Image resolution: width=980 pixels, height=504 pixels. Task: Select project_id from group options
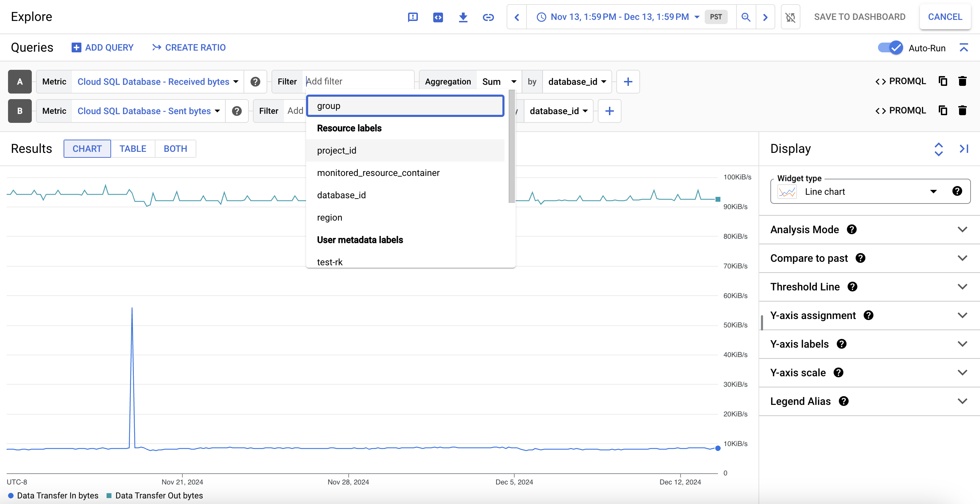click(x=337, y=150)
